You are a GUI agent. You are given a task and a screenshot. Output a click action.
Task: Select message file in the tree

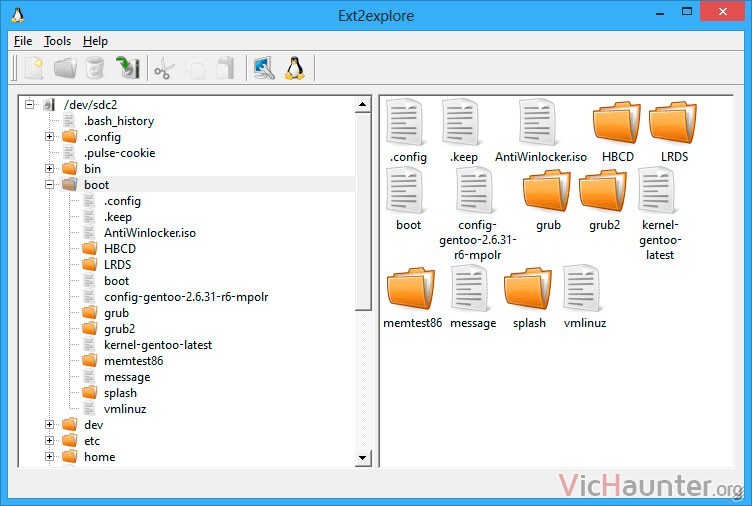pyautogui.click(x=127, y=377)
